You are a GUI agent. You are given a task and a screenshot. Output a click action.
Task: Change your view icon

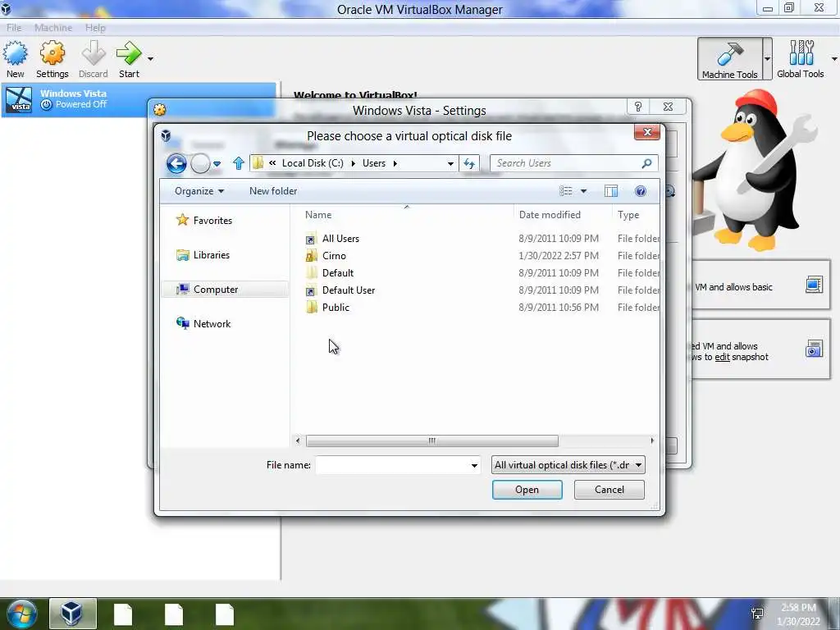pos(566,190)
